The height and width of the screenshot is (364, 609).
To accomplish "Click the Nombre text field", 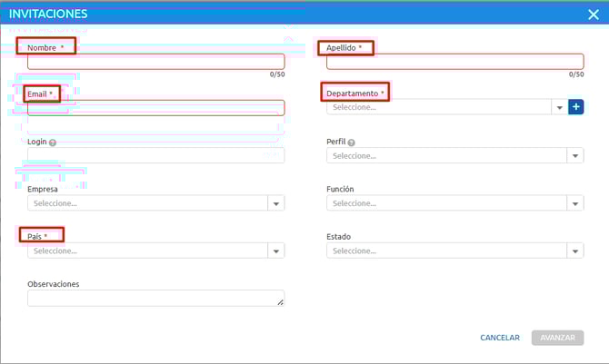I will pos(155,62).
